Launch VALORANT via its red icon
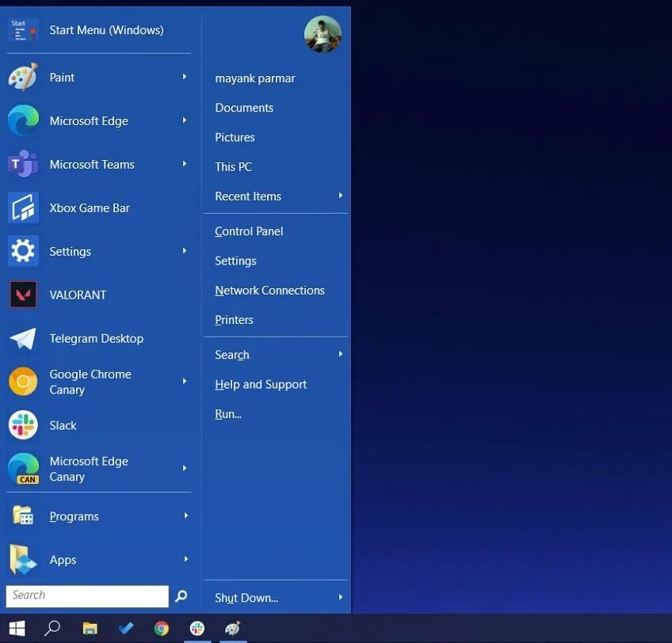Image resolution: width=672 pixels, height=643 pixels. pyautogui.click(x=23, y=295)
